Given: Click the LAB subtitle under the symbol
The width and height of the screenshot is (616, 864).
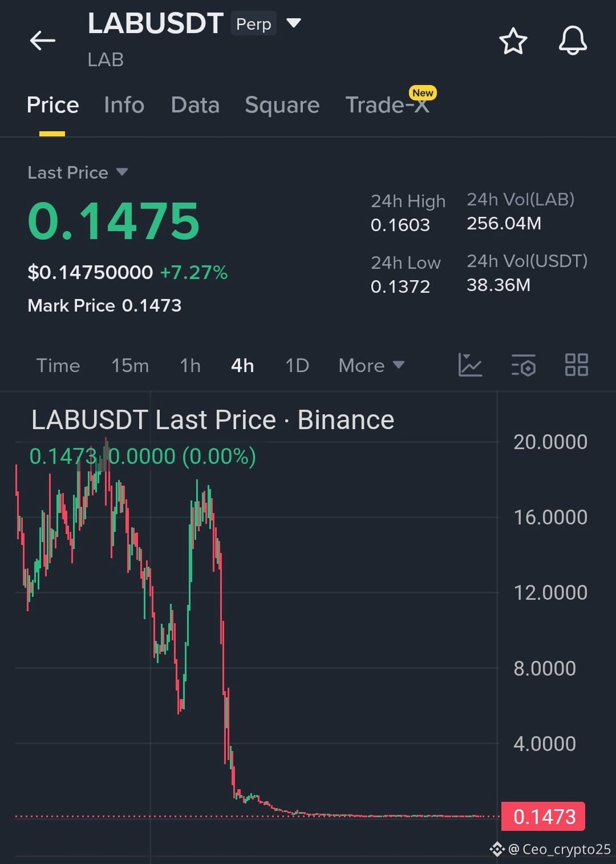Looking at the screenshot, I should (106, 59).
